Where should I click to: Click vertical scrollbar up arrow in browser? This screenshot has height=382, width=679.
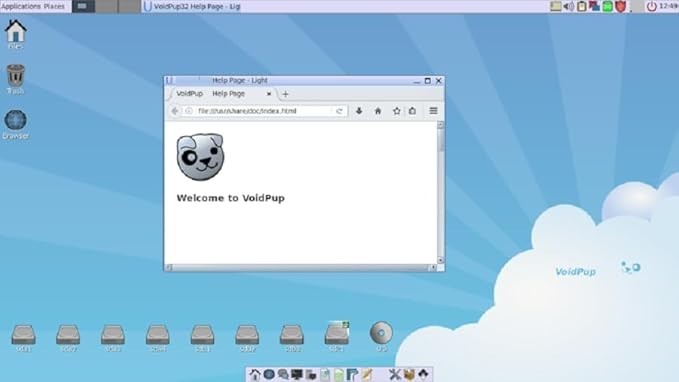coord(440,125)
